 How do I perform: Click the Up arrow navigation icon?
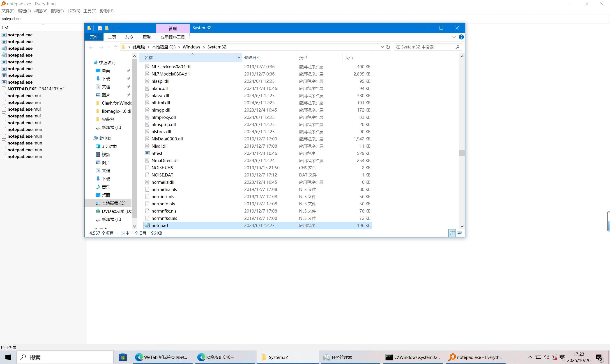[x=116, y=47]
